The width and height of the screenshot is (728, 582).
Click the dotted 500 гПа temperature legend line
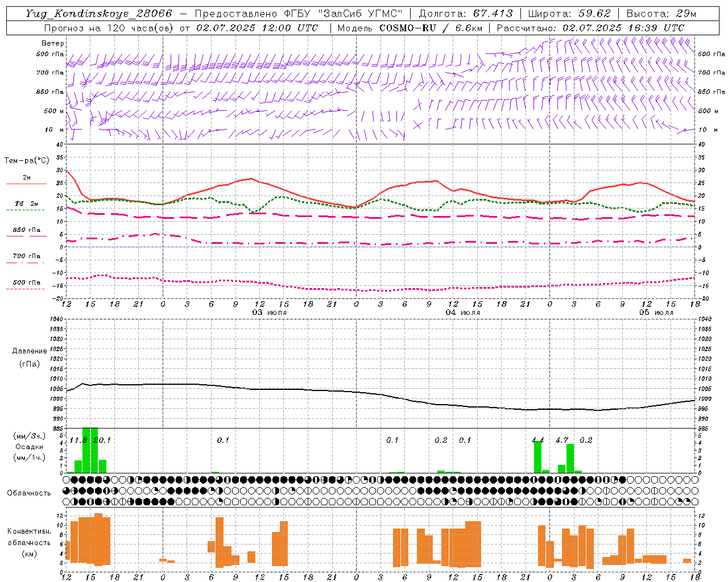click(x=26, y=289)
